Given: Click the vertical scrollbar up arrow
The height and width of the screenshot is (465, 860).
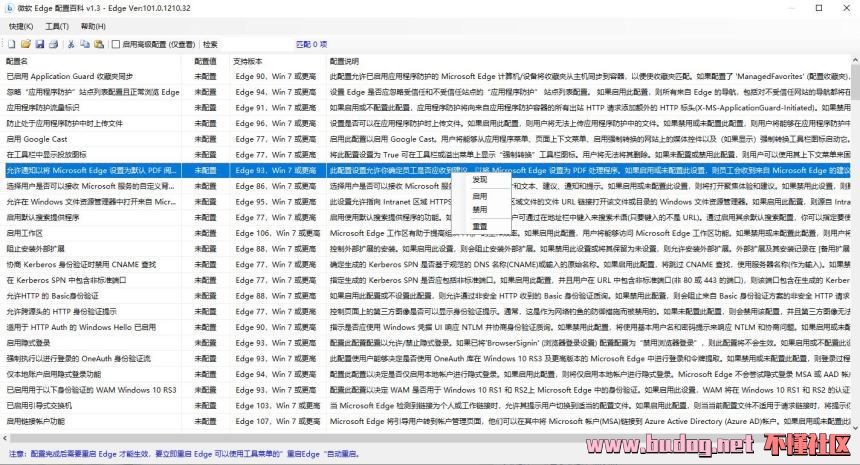Looking at the screenshot, I should [855, 59].
